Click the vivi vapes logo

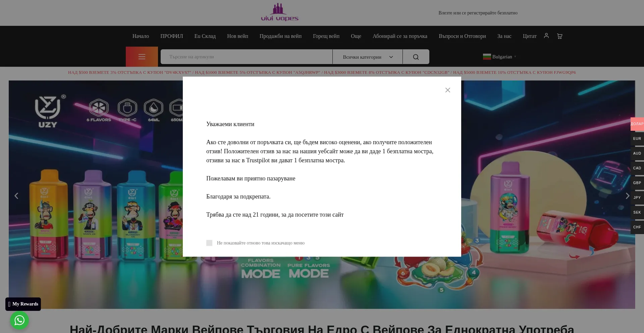(280, 12)
